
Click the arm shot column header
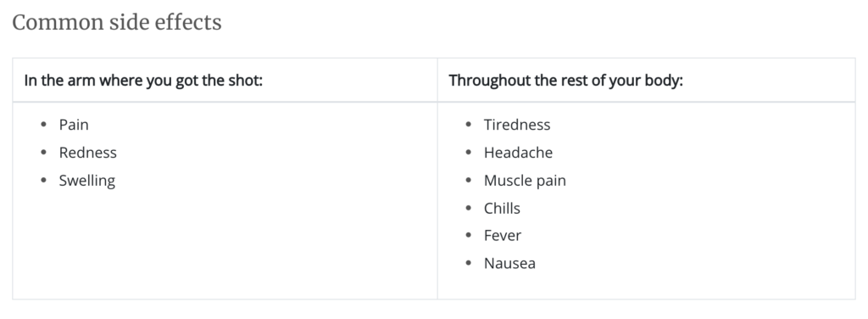click(143, 81)
